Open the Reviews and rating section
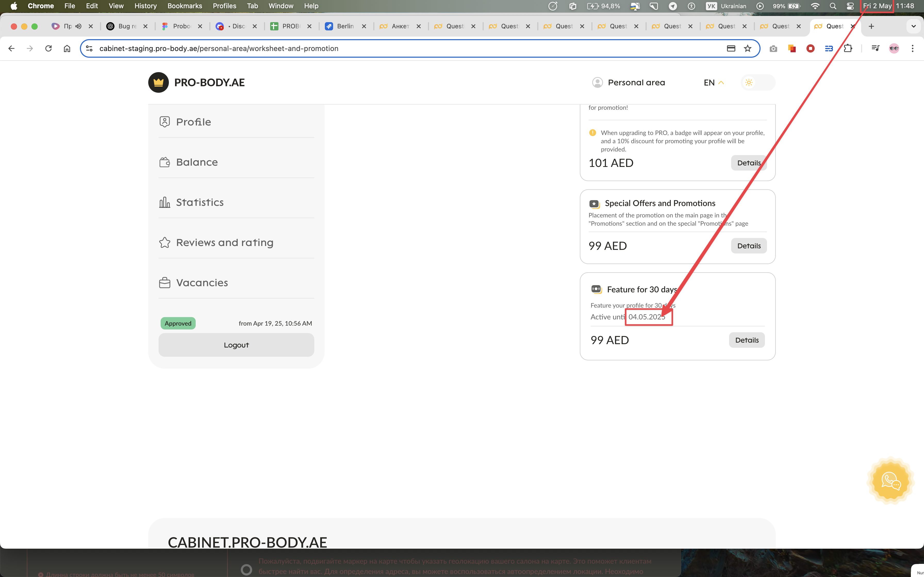The width and height of the screenshot is (924, 577). click(x=225, y=243)
